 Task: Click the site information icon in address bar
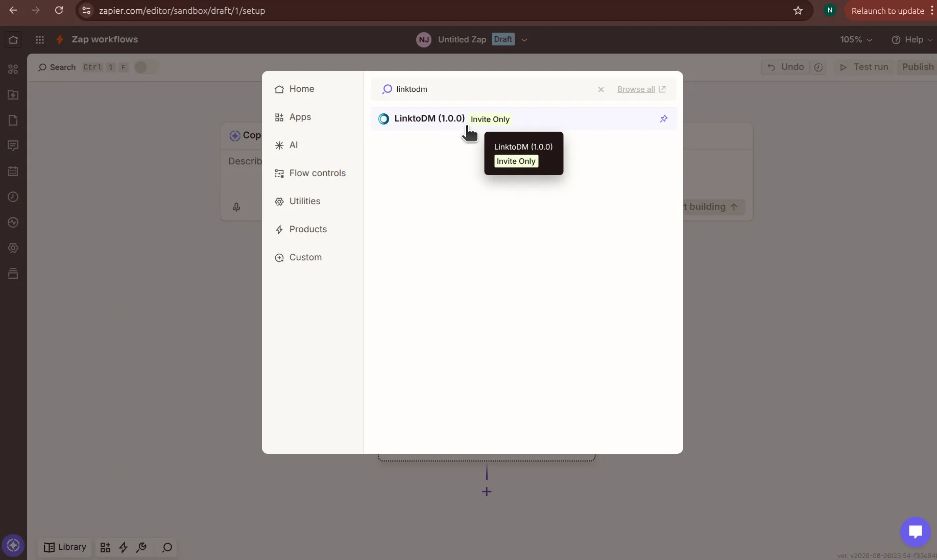pos(86,11)
